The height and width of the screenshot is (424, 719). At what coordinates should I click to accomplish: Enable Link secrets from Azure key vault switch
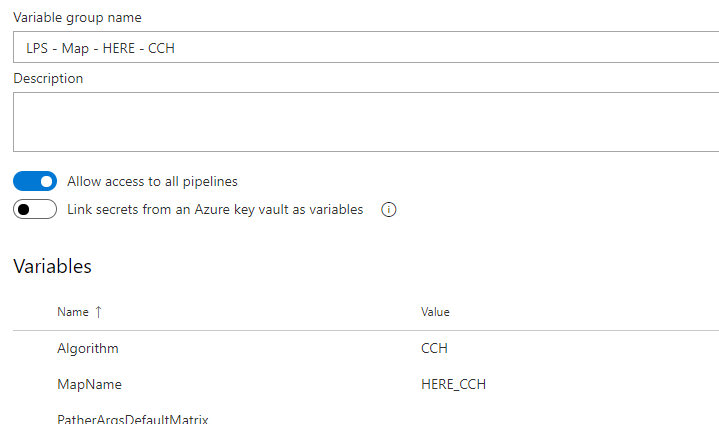(35, 209)
